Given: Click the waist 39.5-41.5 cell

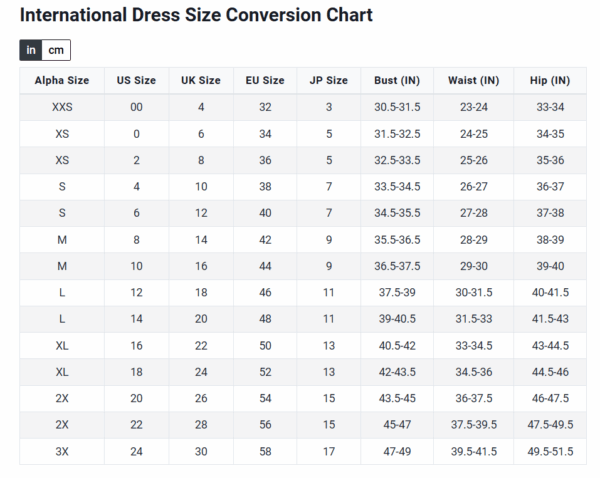Looking at the screenshot, I should [x=473, y=451].
